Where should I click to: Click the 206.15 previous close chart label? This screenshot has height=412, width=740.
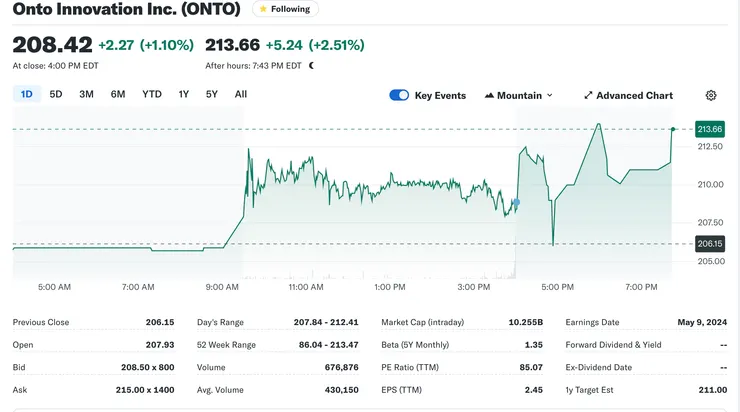pyautogui.click(x=710, y=244)
